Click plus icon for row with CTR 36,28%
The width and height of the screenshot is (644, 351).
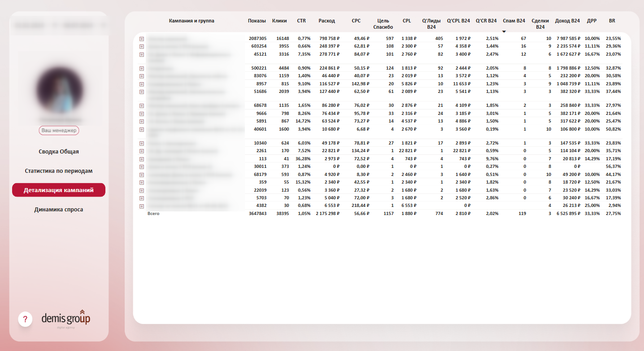142,159
